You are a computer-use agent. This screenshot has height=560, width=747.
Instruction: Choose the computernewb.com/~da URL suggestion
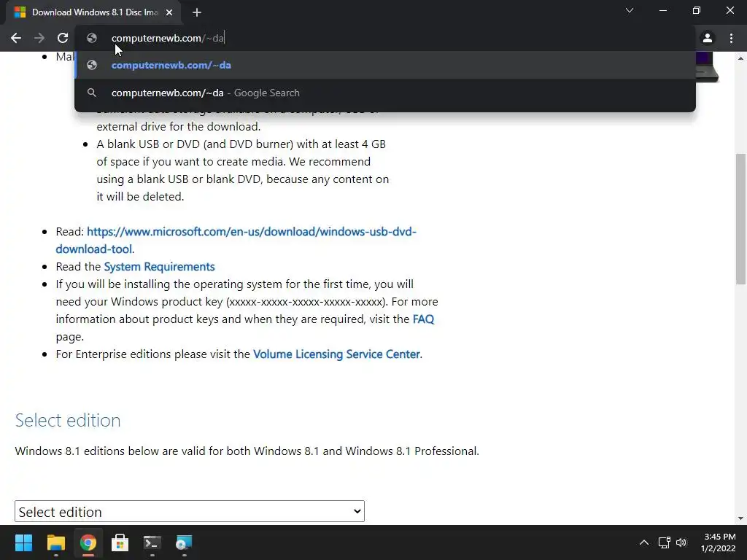(385, 65)
